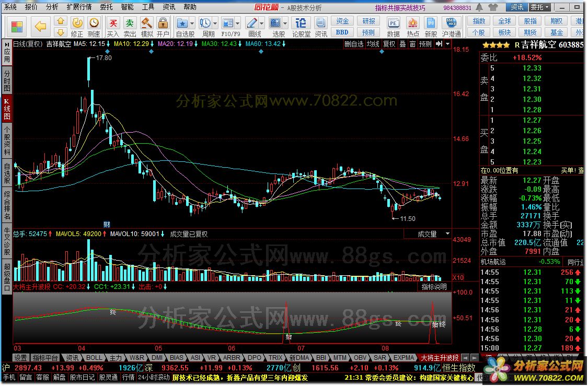This screenshot has width=588, height=386.
Task: Expand the 画线 drawing dropdown arrow
Action: 261,23
